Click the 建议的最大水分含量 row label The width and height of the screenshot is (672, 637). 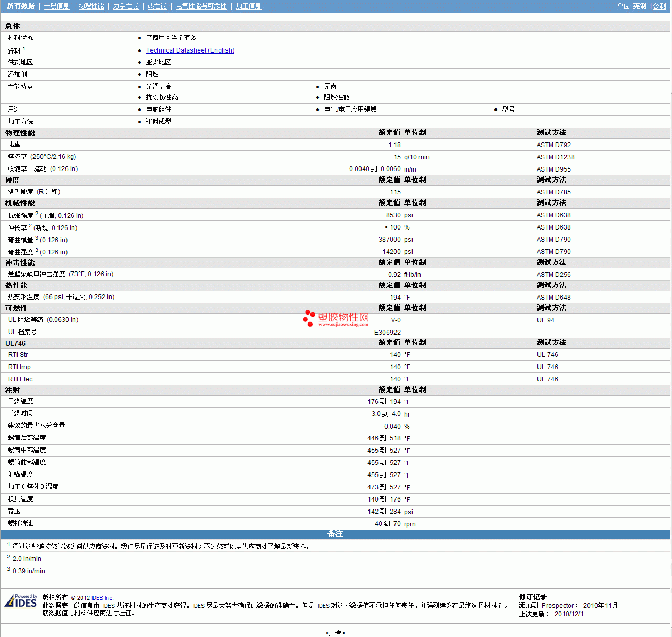pyautogui.click(x=36, y=426)
